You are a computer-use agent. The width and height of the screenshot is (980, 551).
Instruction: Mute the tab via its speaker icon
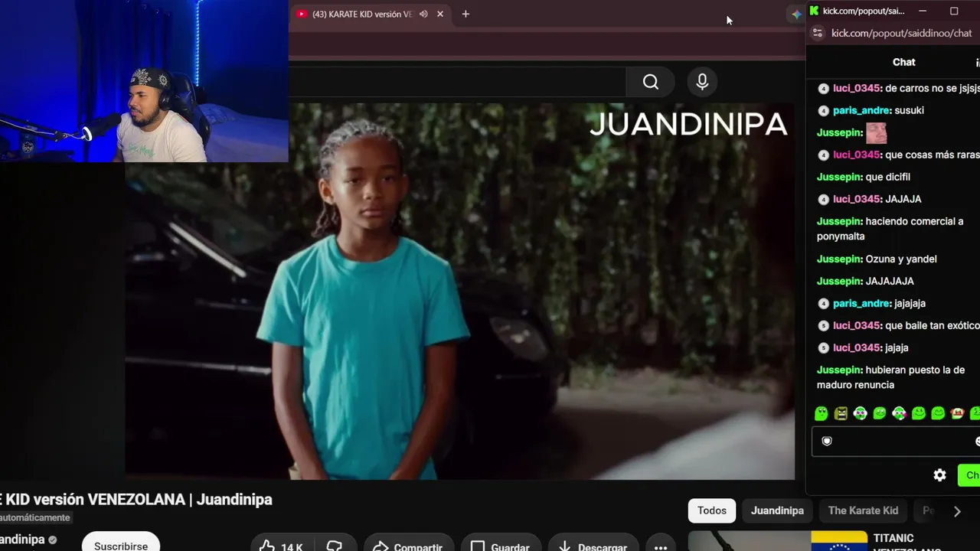(423, 14)
